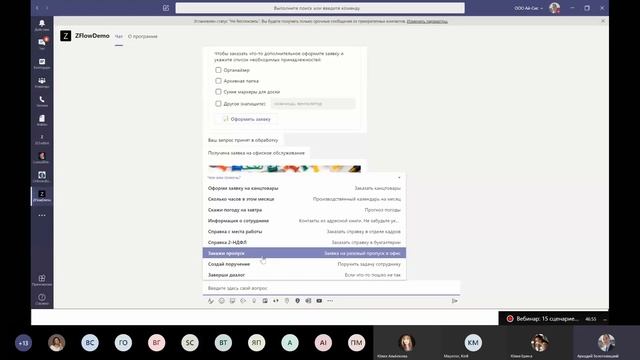The width and height of the screenshot is (640, 360).
Task: Choose 'Справка с места работы' suggestion
Action: point(304,231)
